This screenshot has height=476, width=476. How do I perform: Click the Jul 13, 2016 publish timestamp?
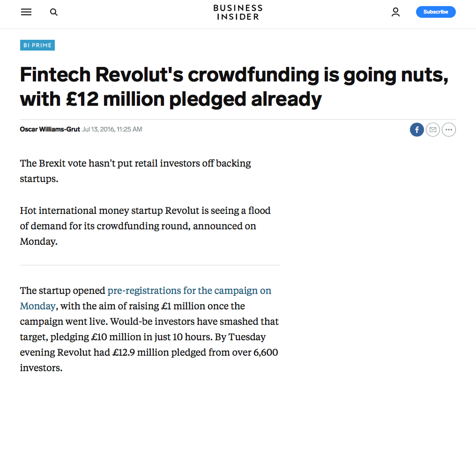point(112,129)
